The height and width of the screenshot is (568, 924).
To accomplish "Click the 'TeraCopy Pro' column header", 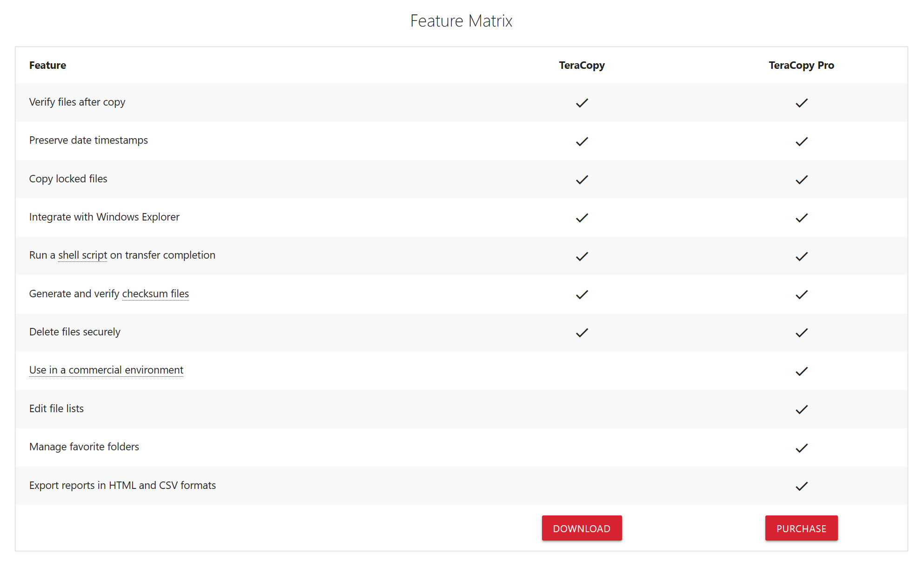I will (801, 66).
